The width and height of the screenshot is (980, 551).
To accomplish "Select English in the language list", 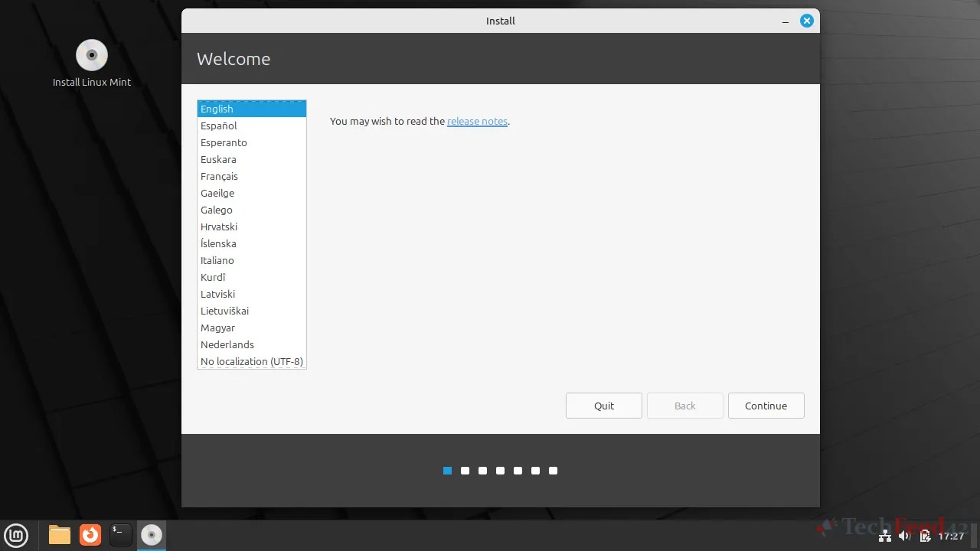I will (x=252, y=109).
